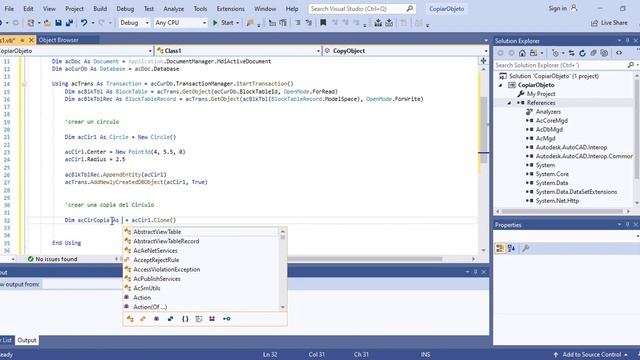640x360 pixels.
Task: Select the My Project node
Action: pyautogui.click(x=541, y=94)
